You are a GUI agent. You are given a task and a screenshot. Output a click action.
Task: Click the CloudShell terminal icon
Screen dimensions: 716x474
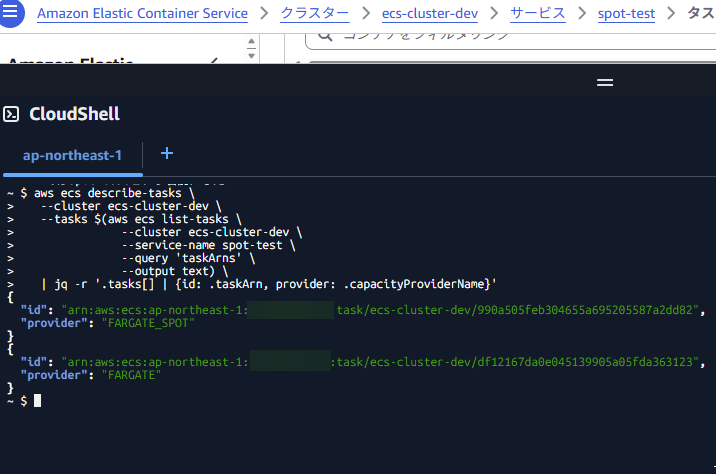coord(11,114)
